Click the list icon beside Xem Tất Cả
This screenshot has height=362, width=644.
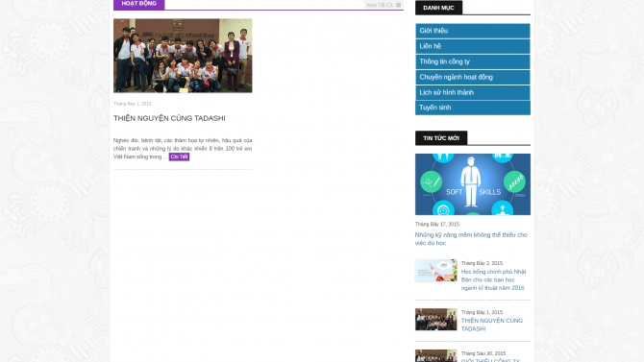398,5
